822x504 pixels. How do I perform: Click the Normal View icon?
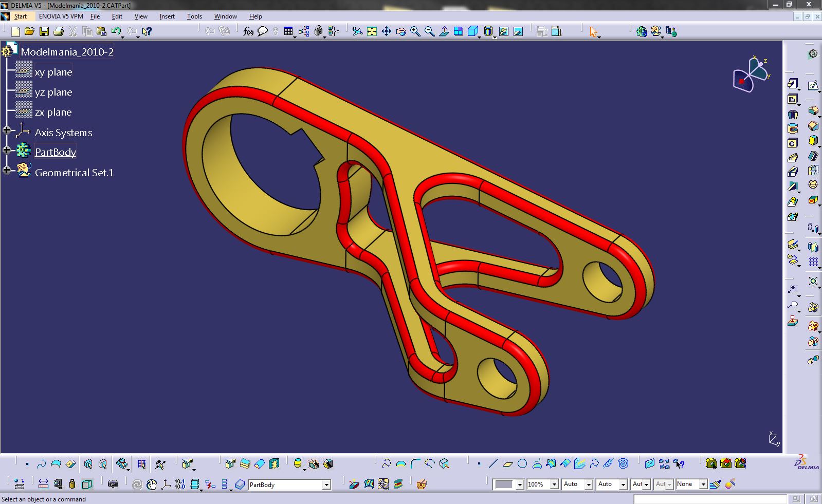[444, 31]
